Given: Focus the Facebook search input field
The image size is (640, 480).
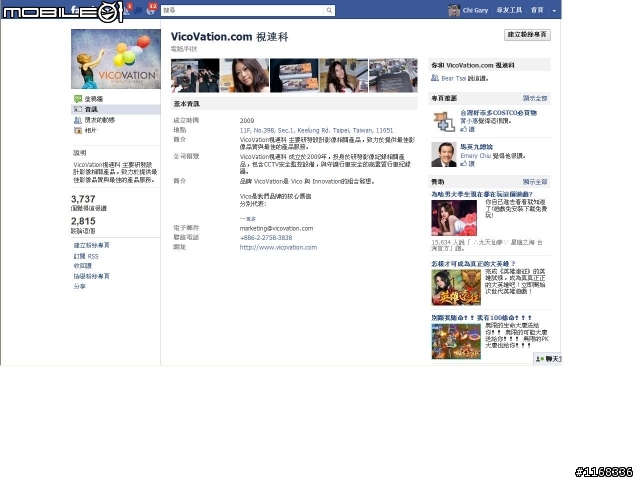Looking at the screenshot, I should pyautogui.click(x=243, y=11).
